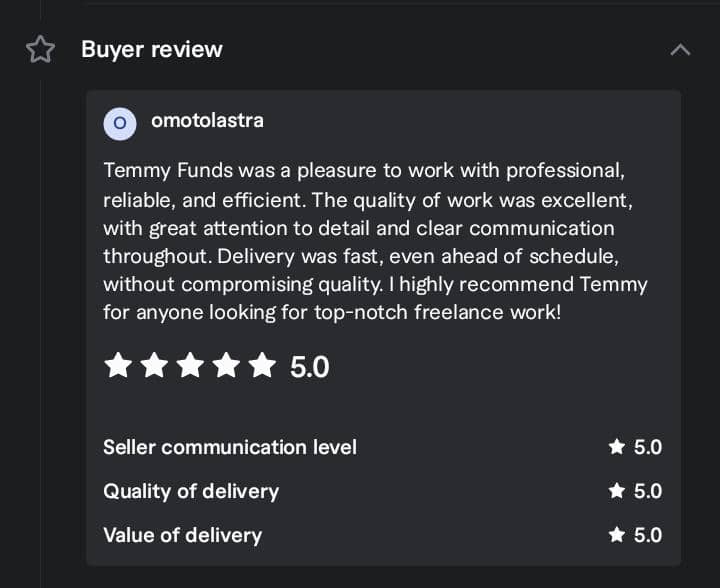Click the second star in overall rating
720x588 pixels.
(154, 366)
